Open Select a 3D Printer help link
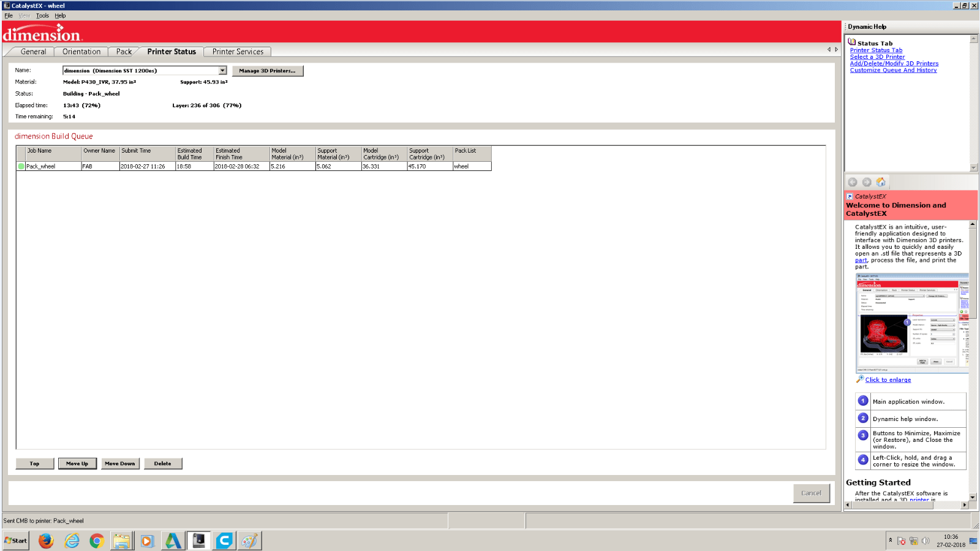The height and width of the screenshot is (551, 980). (877, 57)
